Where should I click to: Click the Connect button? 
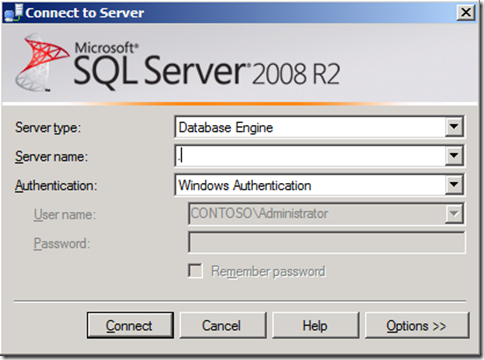click(x=130, y=325)
